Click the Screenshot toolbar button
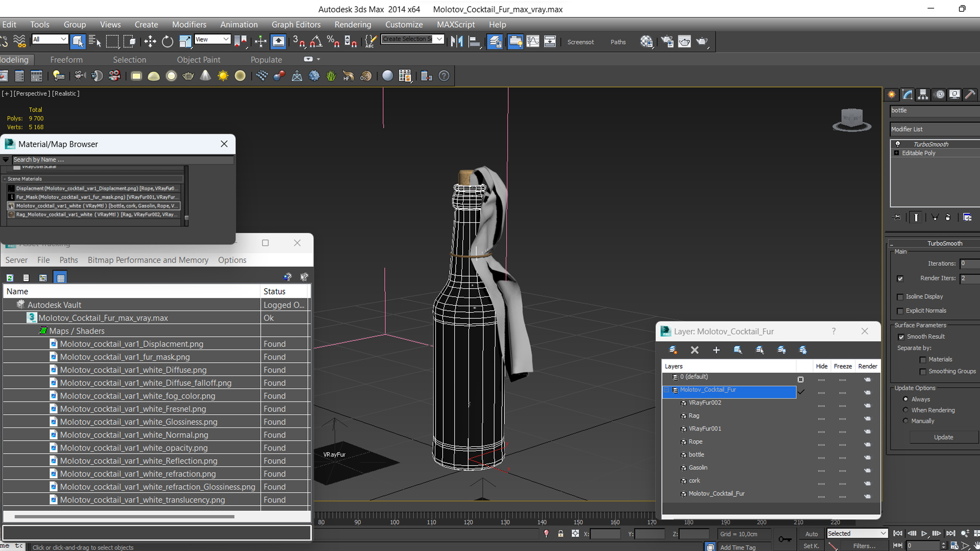This screenshot has width=980, height=551. (580, 42)
